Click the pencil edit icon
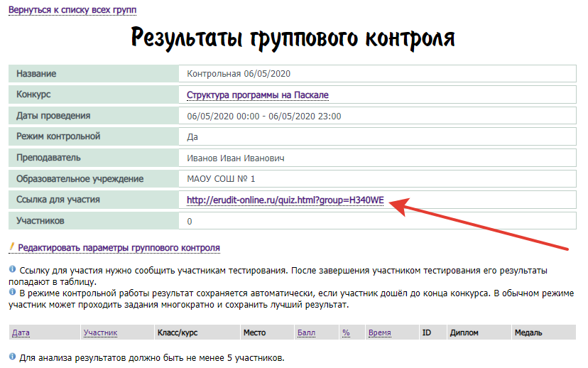The height and width of the screenshot is (368, 588). [x=11, y=247]
